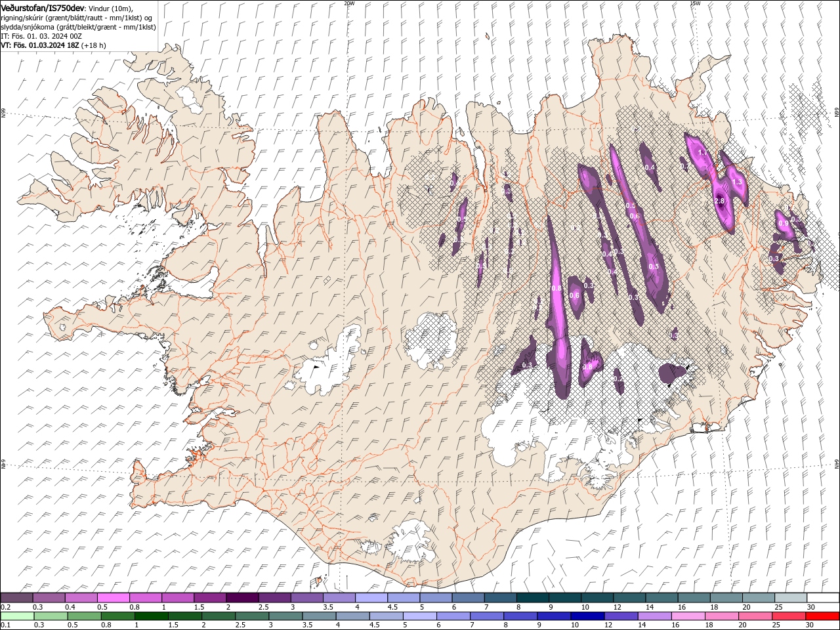The width and height of the screenshot is (840, 630).
Task: Select the 2 green swatch in lower scale
Action: [219, 616]
